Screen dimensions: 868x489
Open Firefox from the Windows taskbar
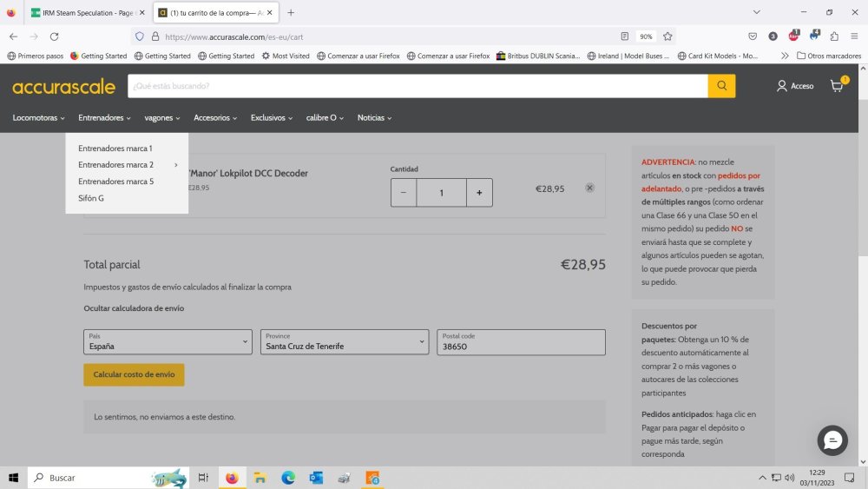(x=232, y=478)
